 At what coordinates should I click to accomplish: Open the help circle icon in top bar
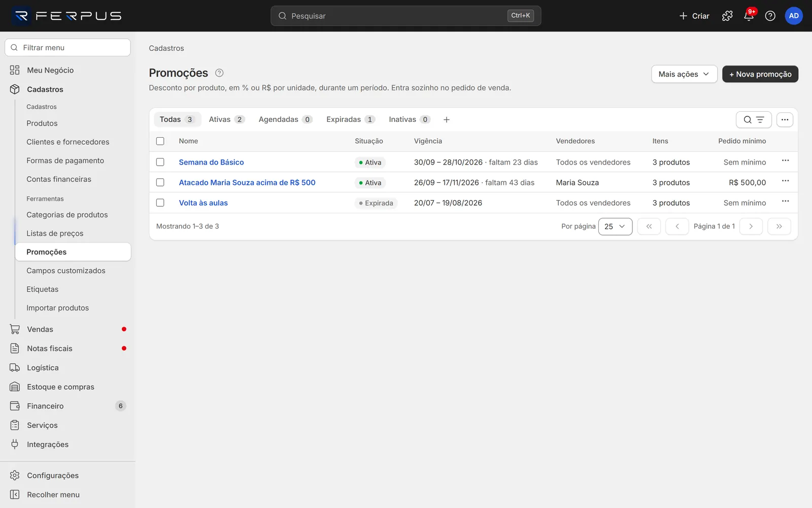click(x=770, y=16)
